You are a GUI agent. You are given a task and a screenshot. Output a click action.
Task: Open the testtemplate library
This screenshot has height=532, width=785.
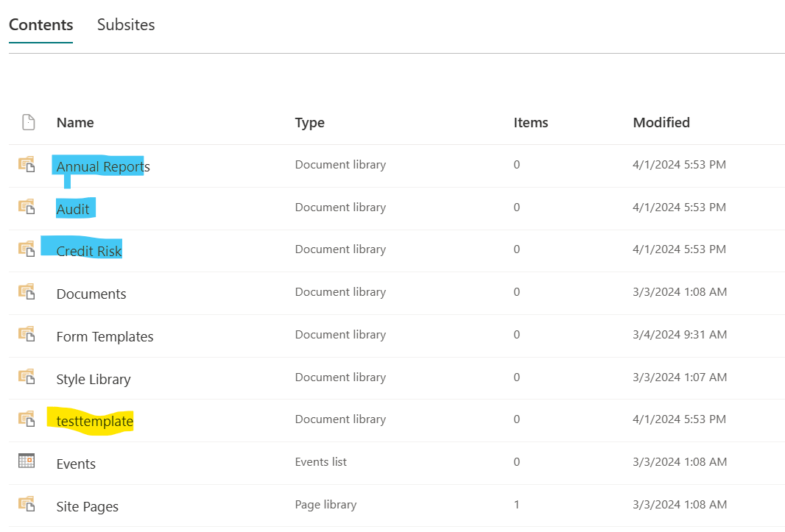click(94, 422)
